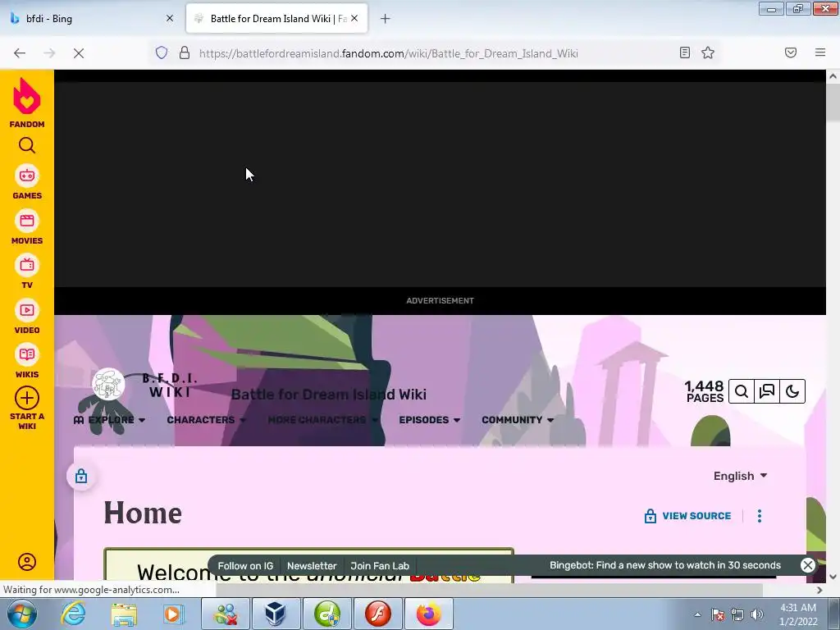
Task: Close the Bingebot notification bar
Action: [807, 565]
